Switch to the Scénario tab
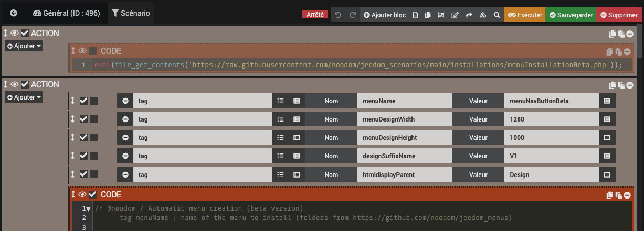This screenshot has width=644, height=231. [x=131, y=13]
